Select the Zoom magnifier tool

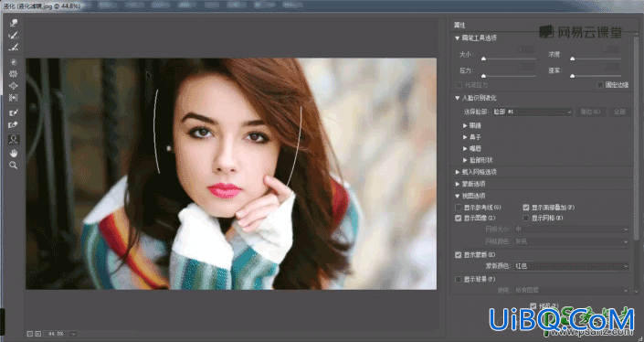(14, 166)
